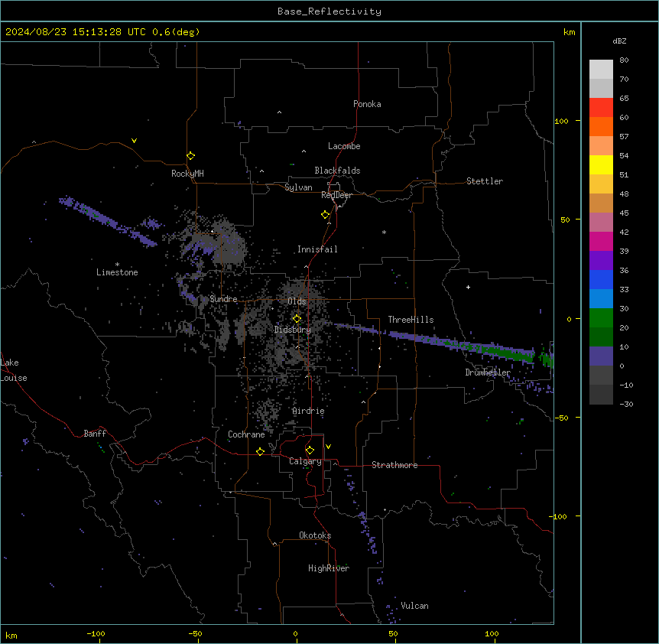The image size is (659, 644).
Task: Click the RedDeer city label
Action: [x=336, y=195]
